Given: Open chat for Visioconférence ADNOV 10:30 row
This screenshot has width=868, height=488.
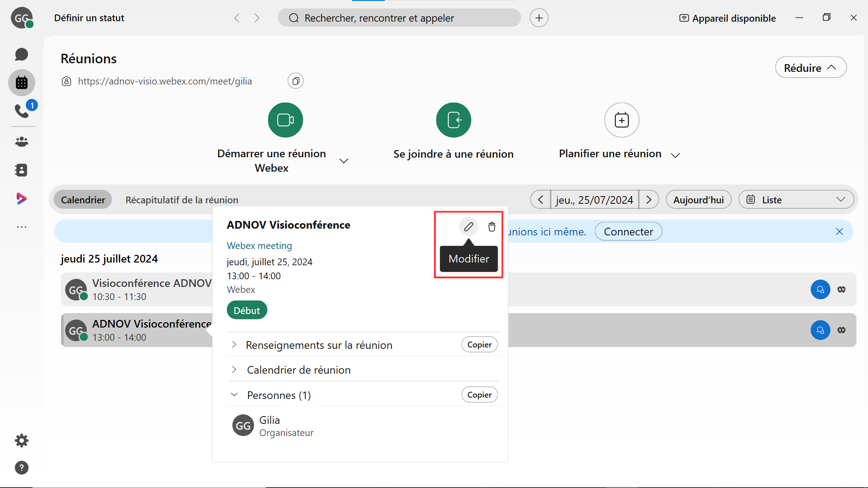Looking at the screenshot, I should 820,290.
